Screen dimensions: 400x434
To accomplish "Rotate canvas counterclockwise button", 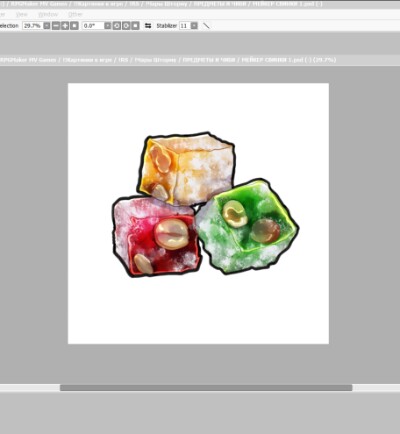I will click(117, 26).
